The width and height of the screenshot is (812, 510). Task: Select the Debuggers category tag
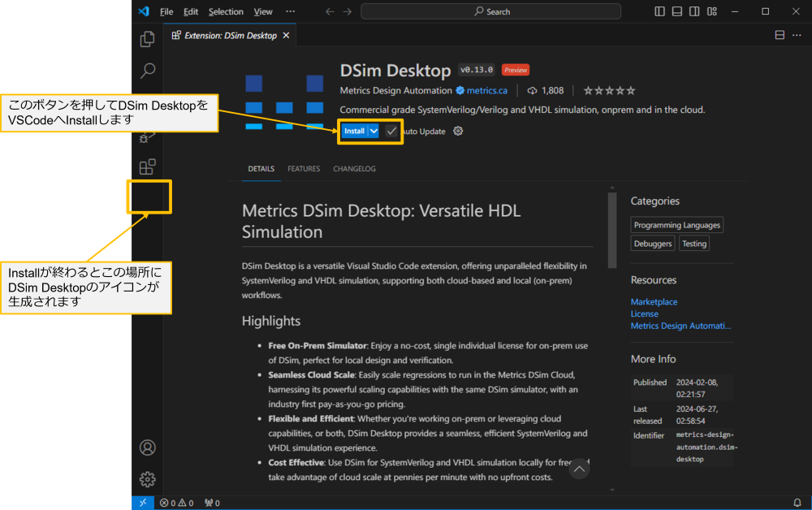[653, 244]
